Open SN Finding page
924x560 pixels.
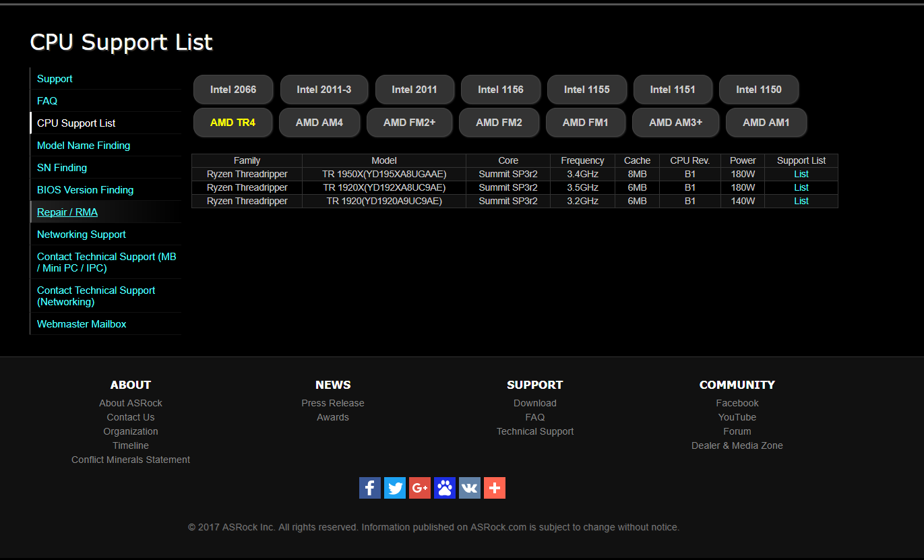(x=62, y=168)
